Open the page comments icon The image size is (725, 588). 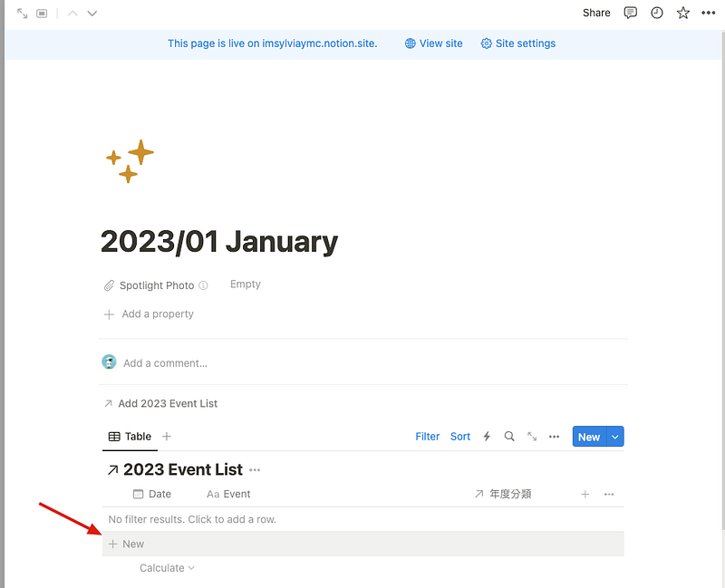[x=630, y=13]
